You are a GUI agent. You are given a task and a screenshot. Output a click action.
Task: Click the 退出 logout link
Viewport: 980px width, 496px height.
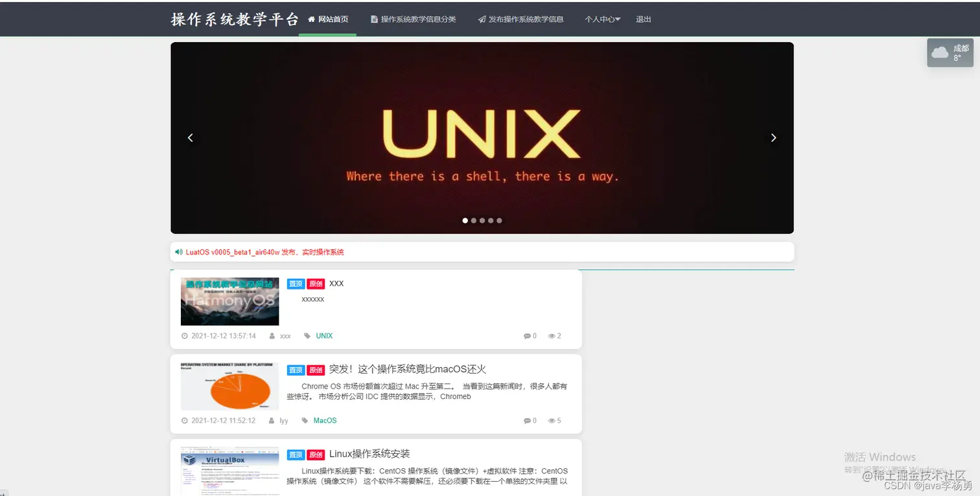pos(644,19)
